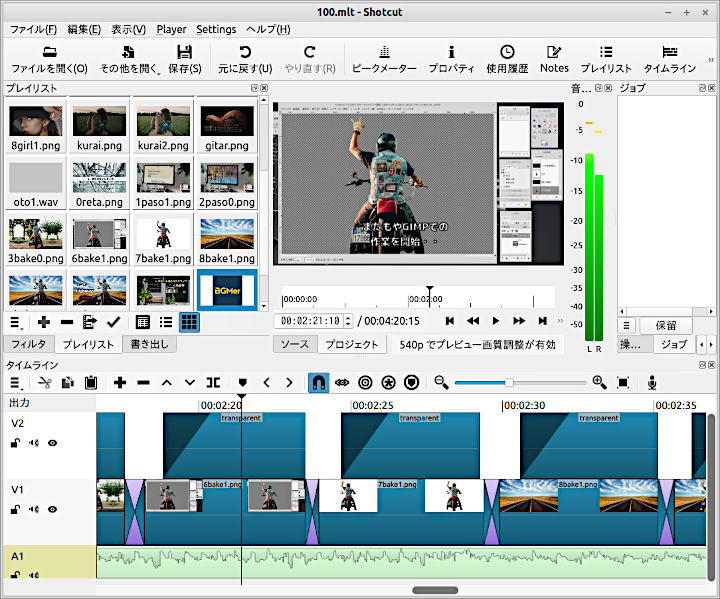This screenshot has height=599, width=720.
Task: Toggle lock on the V2 track
Action: (x=16, y=443)
